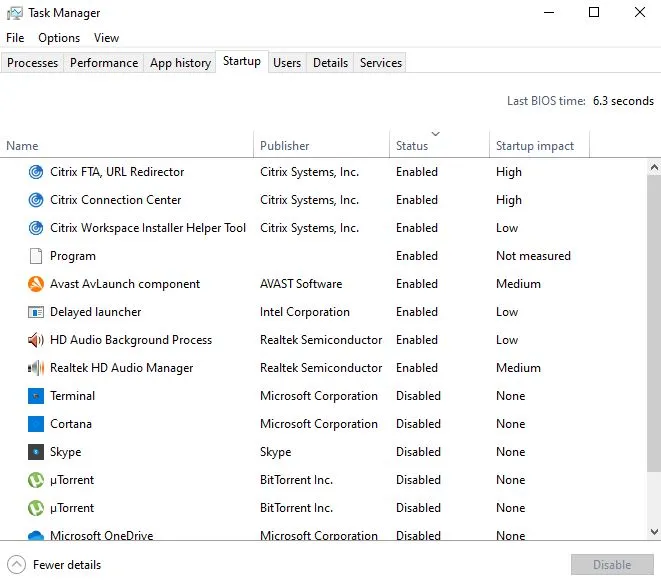Click Medium impact in Avast row
The width and height of the screenshot is (661, 586).
click(518, 284)
